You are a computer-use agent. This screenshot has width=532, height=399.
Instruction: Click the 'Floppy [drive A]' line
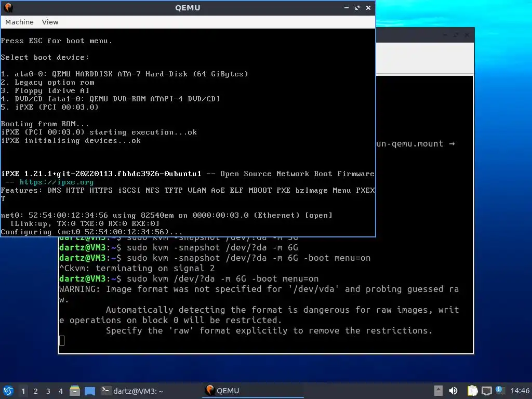click(x=45, y=90)
